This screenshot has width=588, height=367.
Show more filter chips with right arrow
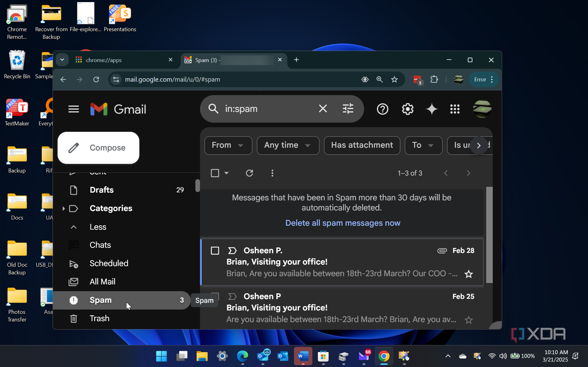pyautogui.click(x=479, y=145)
